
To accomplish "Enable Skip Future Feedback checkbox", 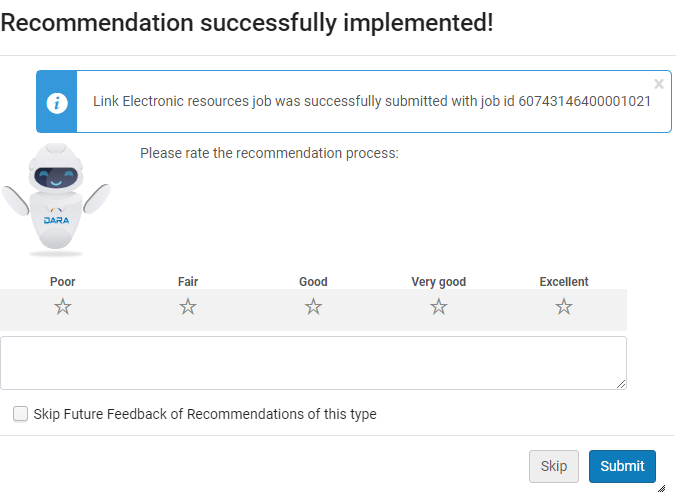I will click(21, 414).
